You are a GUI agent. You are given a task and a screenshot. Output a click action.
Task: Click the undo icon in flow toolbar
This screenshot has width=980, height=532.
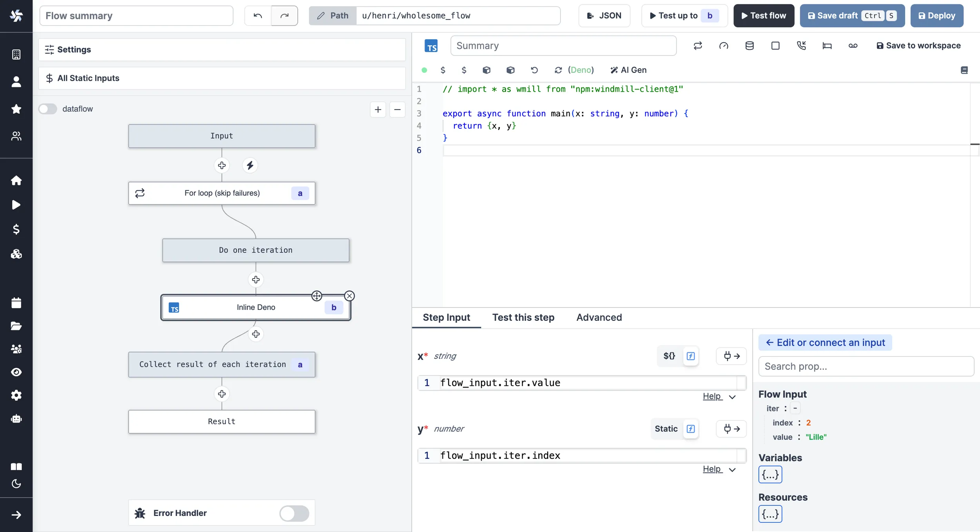(x=258, y=15)
